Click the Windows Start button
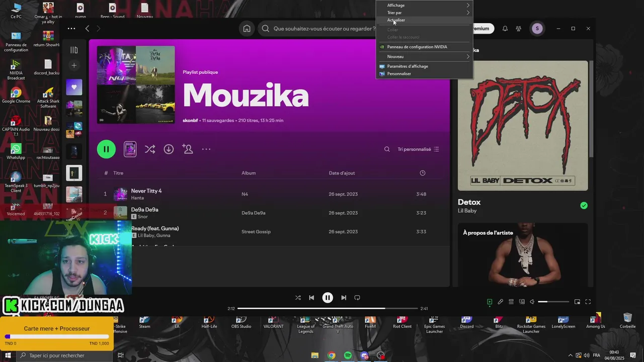644x362 pixels. click(x=8, y=355)
